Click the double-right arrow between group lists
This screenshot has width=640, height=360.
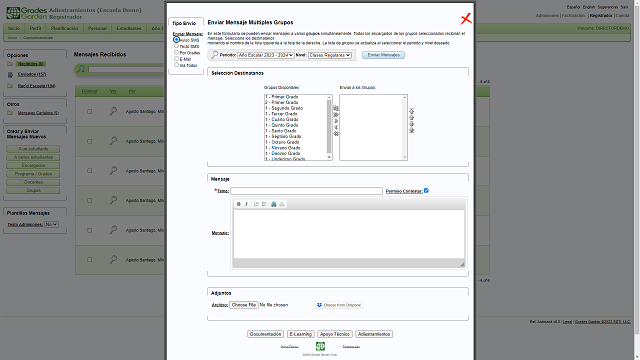click(x=336, y=115)
